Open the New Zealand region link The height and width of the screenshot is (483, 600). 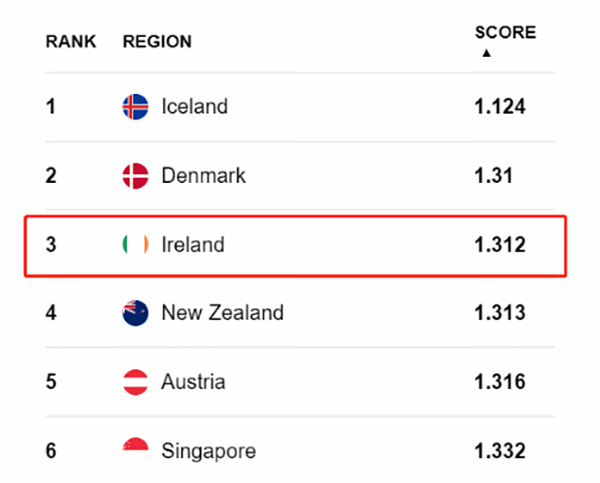223,313
